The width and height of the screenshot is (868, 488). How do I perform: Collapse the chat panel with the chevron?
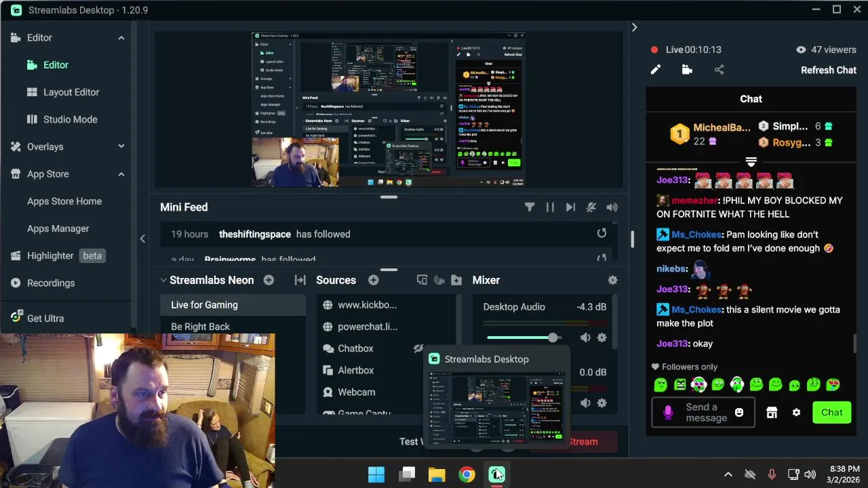tap(634, 27)
